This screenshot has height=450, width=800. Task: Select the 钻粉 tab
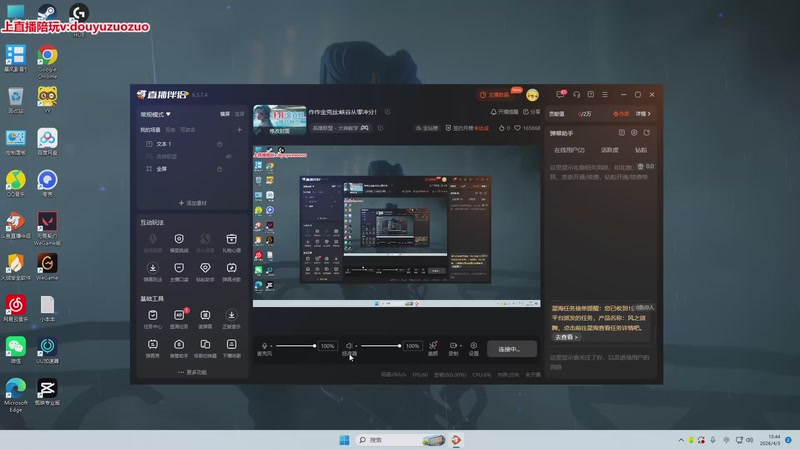[641, 150]
